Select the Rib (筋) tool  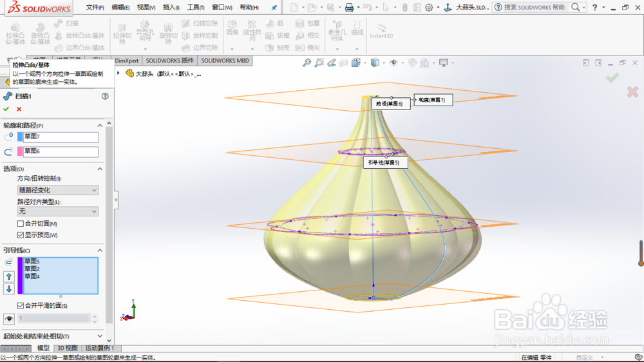275,23
